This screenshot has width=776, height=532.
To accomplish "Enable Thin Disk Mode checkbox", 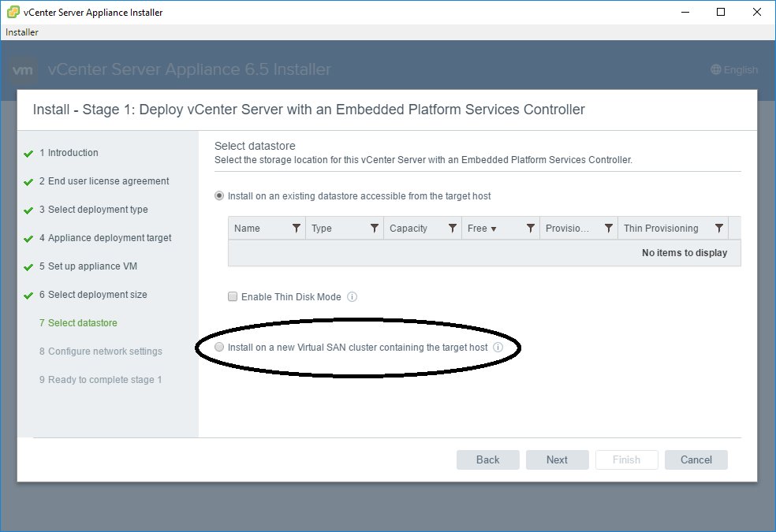I will click(233, 296).
